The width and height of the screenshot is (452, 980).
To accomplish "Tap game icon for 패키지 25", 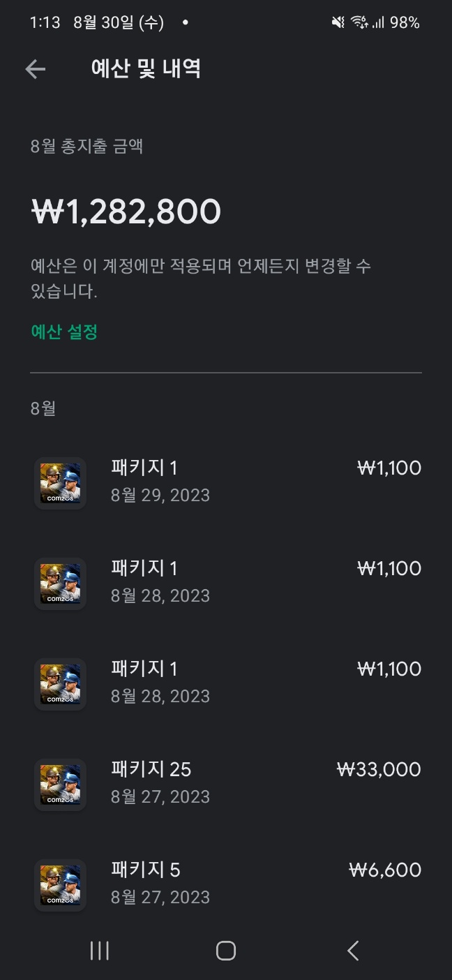I will point(60,785).
